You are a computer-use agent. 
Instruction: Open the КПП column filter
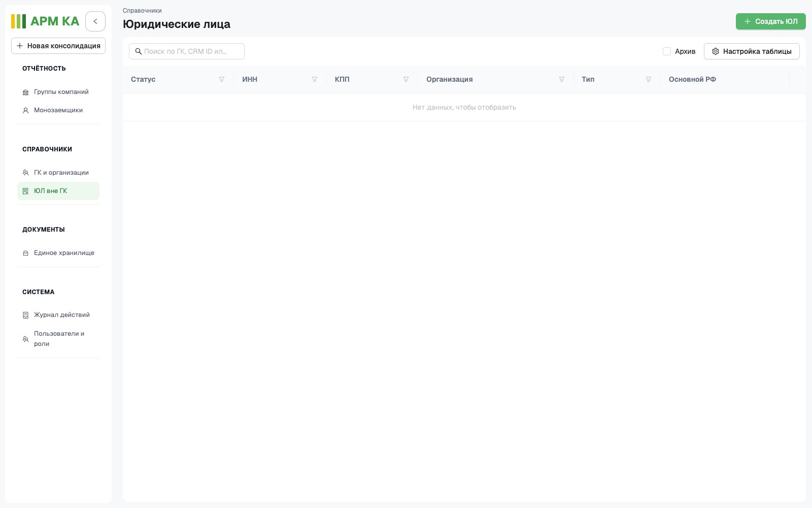coord(406,79)
